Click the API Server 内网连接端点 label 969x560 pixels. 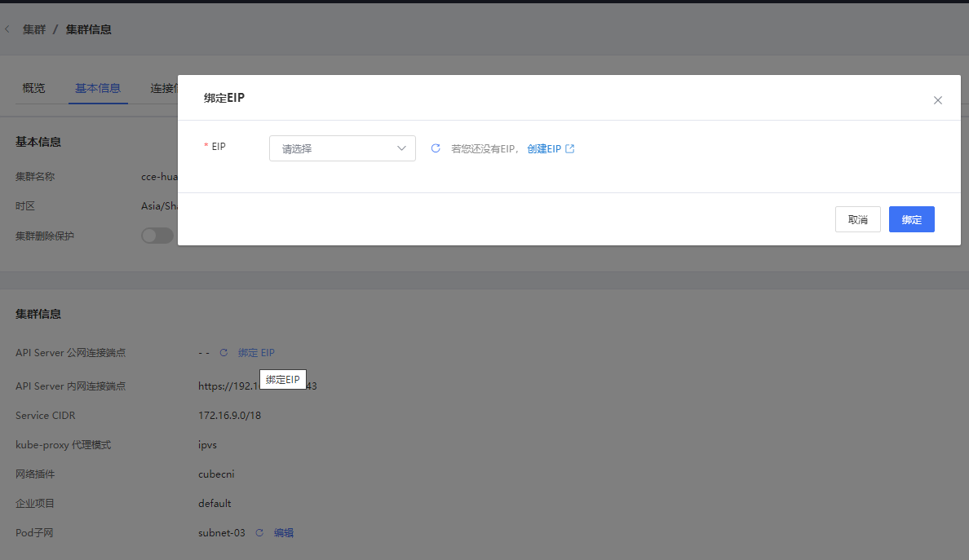[70, 386]
